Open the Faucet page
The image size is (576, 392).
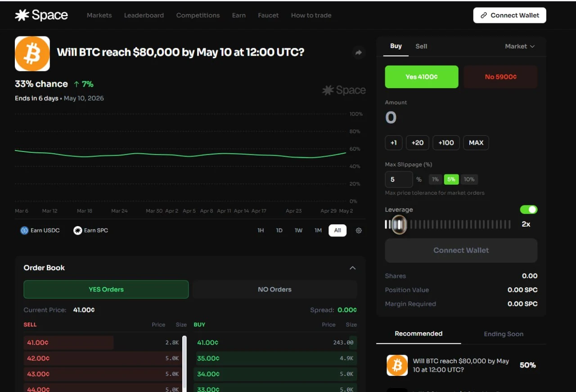pyautogui.click(x=268, y=15)
